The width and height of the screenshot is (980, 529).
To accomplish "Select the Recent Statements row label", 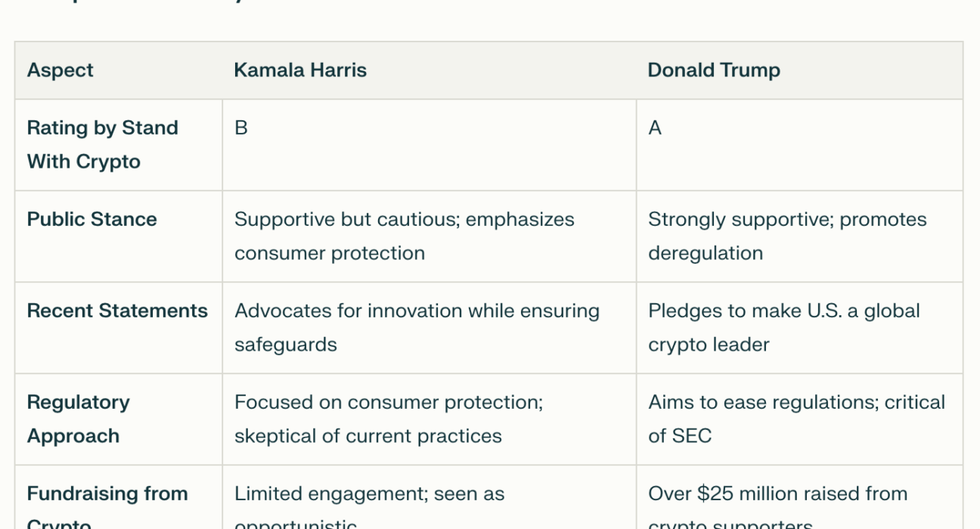I will (117, 311).
